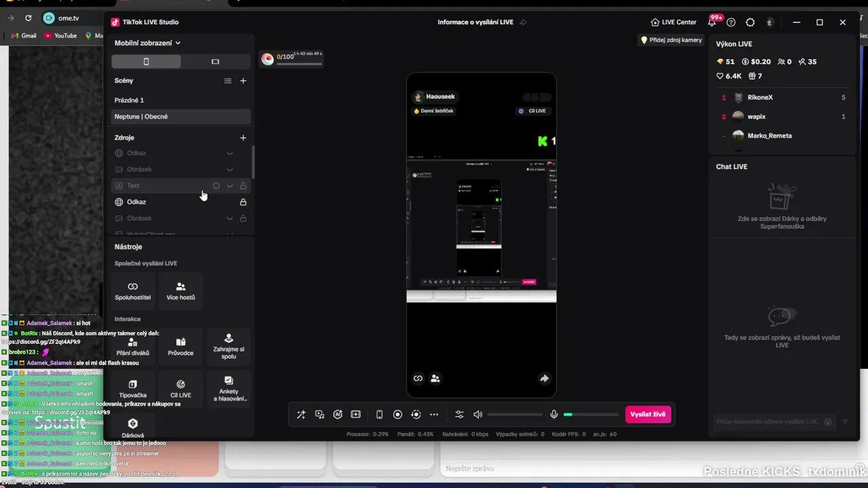
Task: Open the Gmail bookmark in browser
Action: pyautogui.click(x=24, y=36)
